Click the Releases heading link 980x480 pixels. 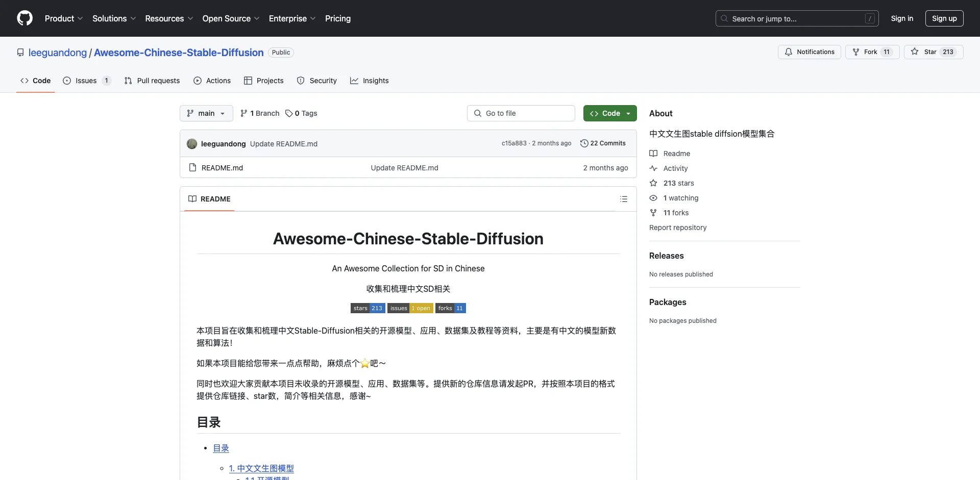click(x=666, y=256)
